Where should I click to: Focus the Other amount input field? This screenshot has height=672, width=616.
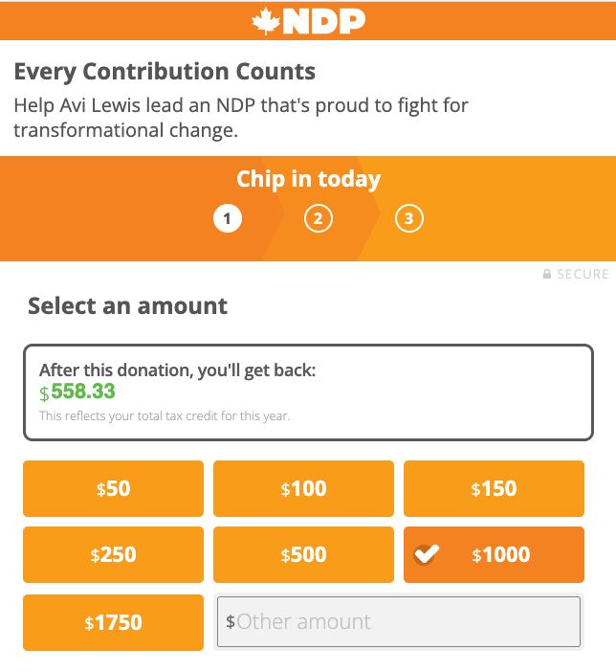399,622
